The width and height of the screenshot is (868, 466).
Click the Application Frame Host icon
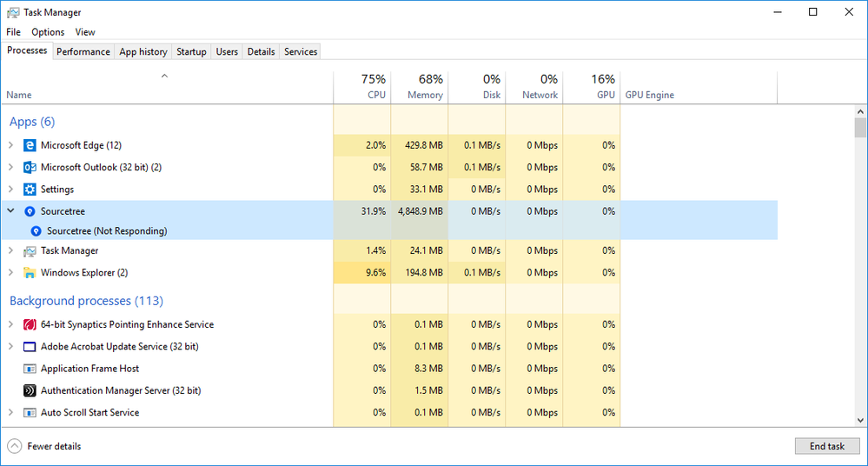click(30, 369)
